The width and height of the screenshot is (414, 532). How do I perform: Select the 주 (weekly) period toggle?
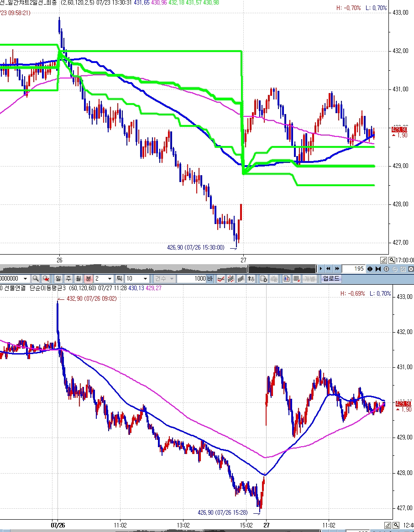click(68, 279)
